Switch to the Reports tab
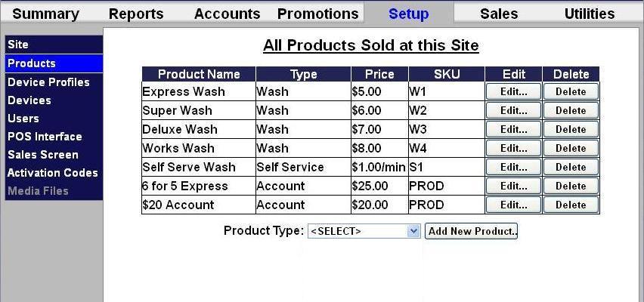Screen dimensions: 644x302 (x=136, y=14)
